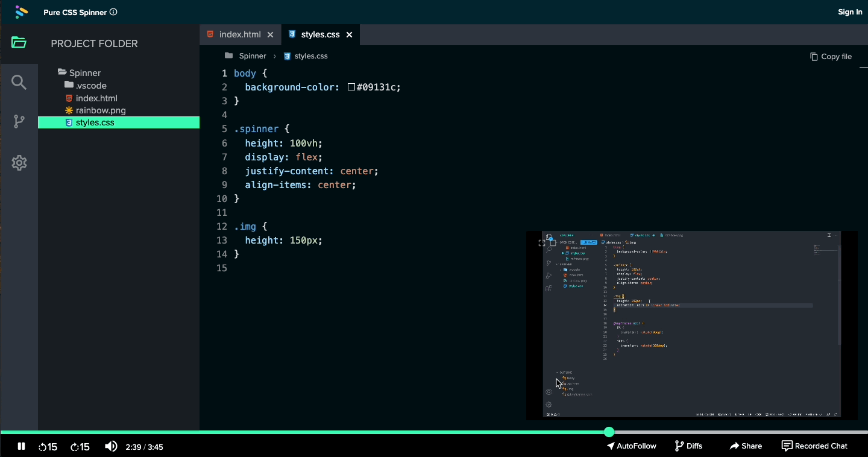Click the #09131c color swatch
This screenshot has width=868, height=457.
click(351, 87)
